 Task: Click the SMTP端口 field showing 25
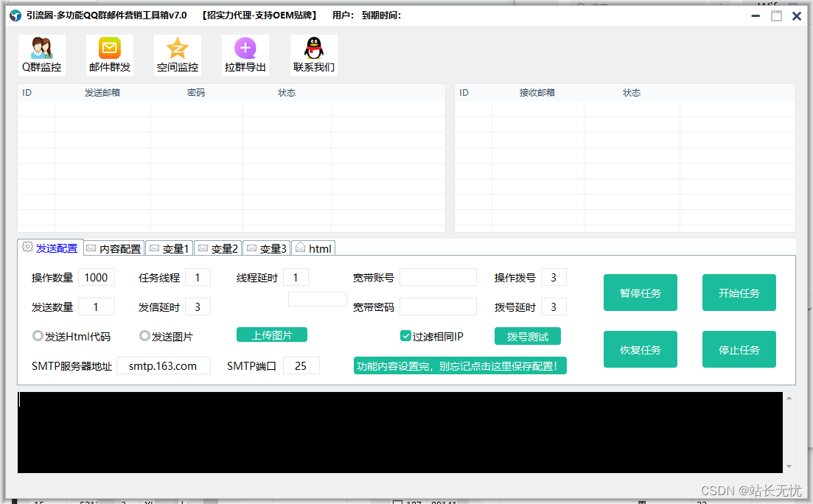[x=301, y=365]
